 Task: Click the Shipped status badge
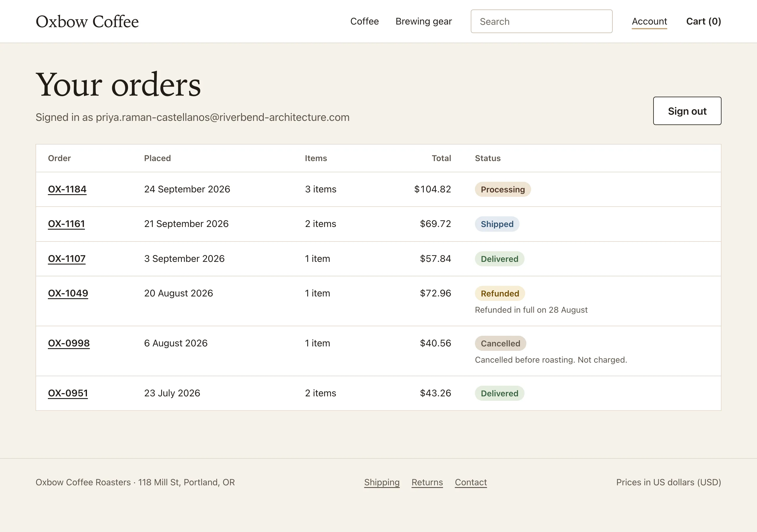click(x=497, y=224)
